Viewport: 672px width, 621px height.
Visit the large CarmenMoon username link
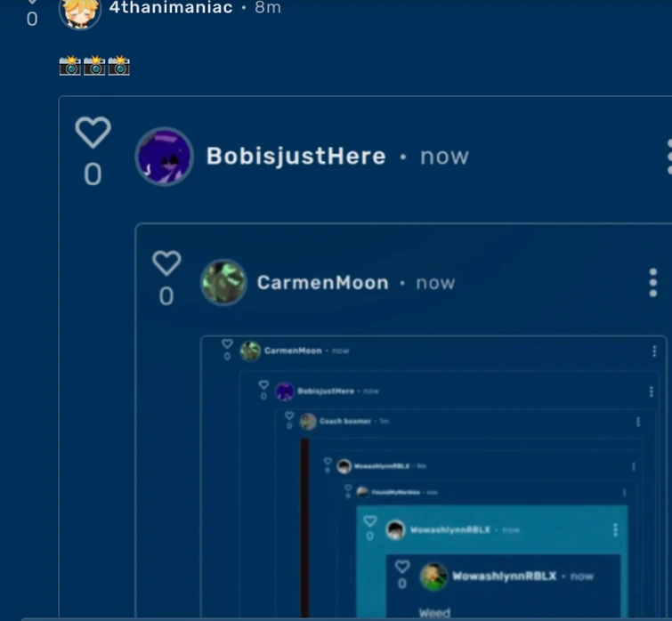point(323,283)
